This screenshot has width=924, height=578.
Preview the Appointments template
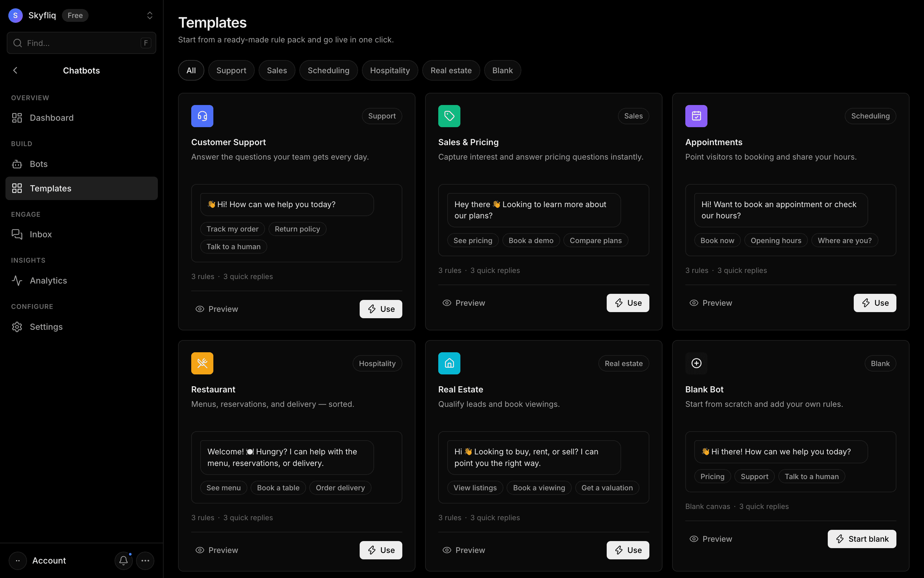coord(711,303)
